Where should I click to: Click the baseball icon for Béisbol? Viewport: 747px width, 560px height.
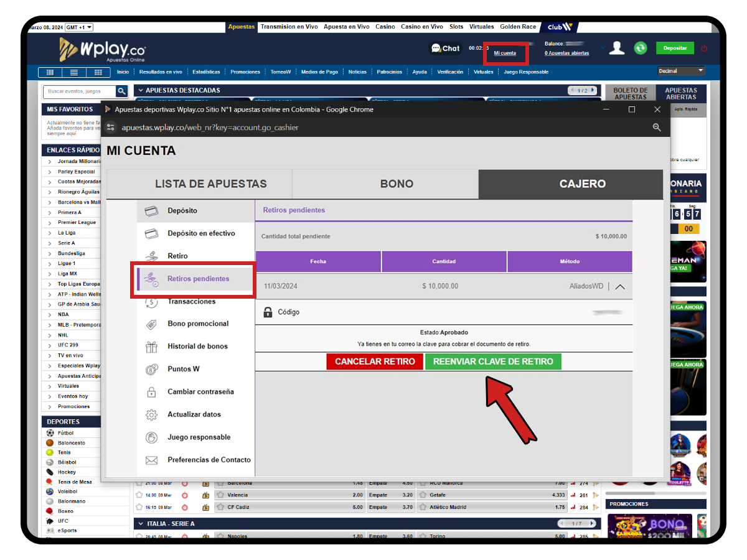click(x=50, y=462)
